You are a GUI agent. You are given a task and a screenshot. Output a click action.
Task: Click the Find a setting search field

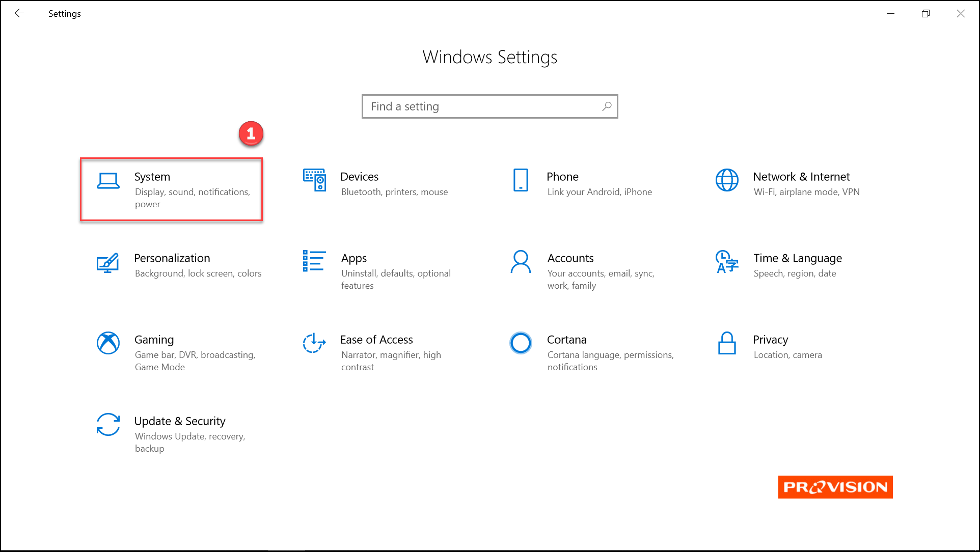489,106
